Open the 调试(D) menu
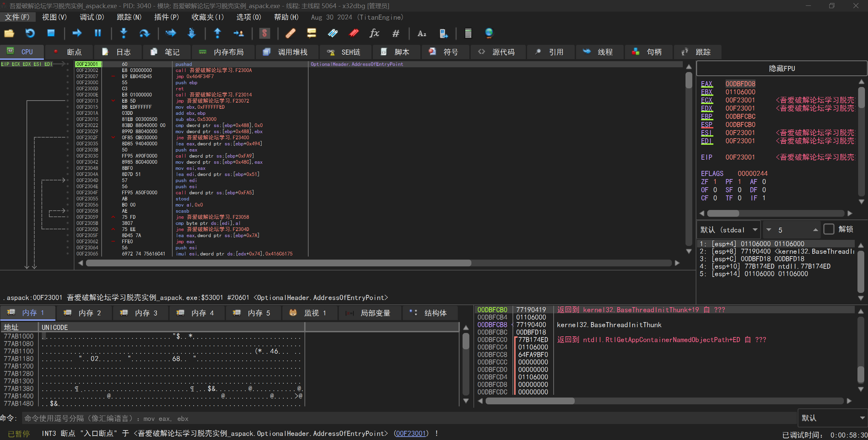The height and width of the screenshot is (440, 868). 92,17
